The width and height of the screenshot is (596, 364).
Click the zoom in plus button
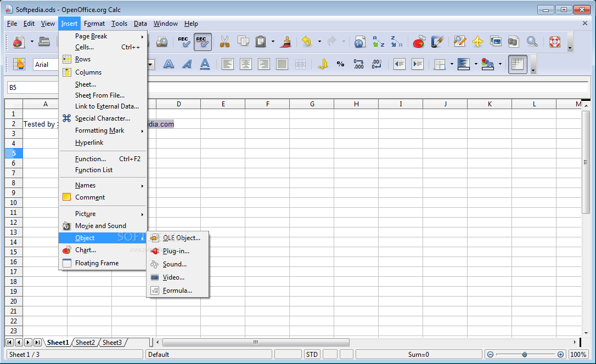560,355
